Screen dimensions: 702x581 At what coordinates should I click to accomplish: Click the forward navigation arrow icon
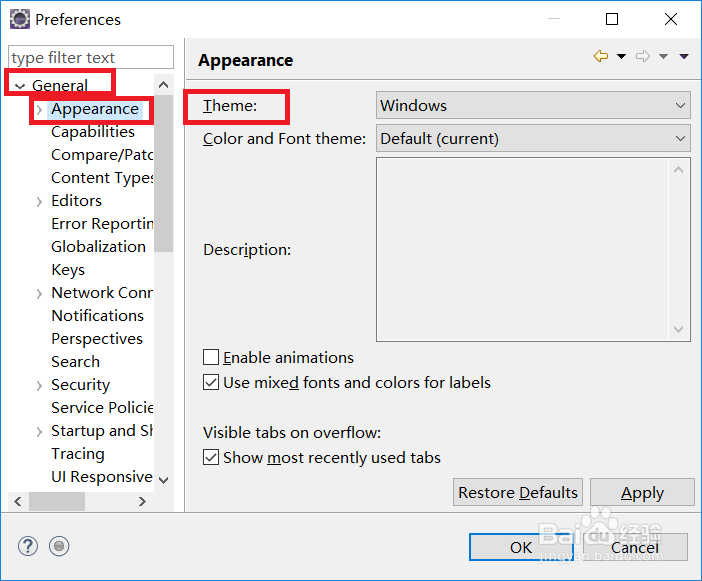643,57
